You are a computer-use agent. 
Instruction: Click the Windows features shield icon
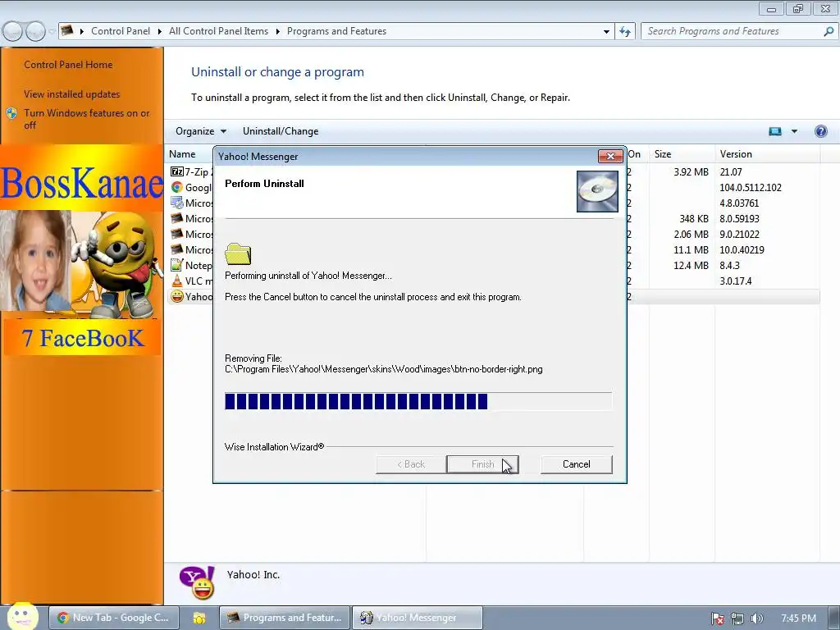tap(11, 113)
